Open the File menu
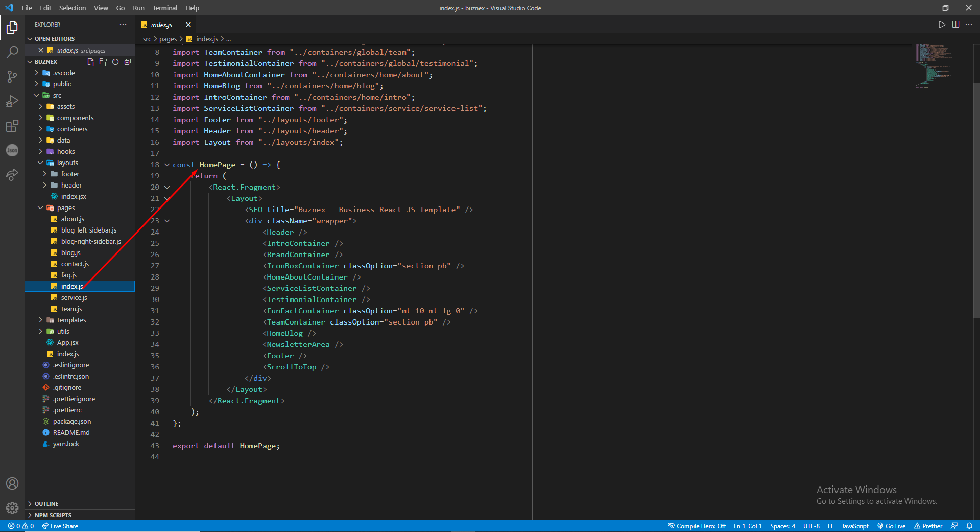The width and height of the screenshot is (980, 532). (x=27, y=8)
